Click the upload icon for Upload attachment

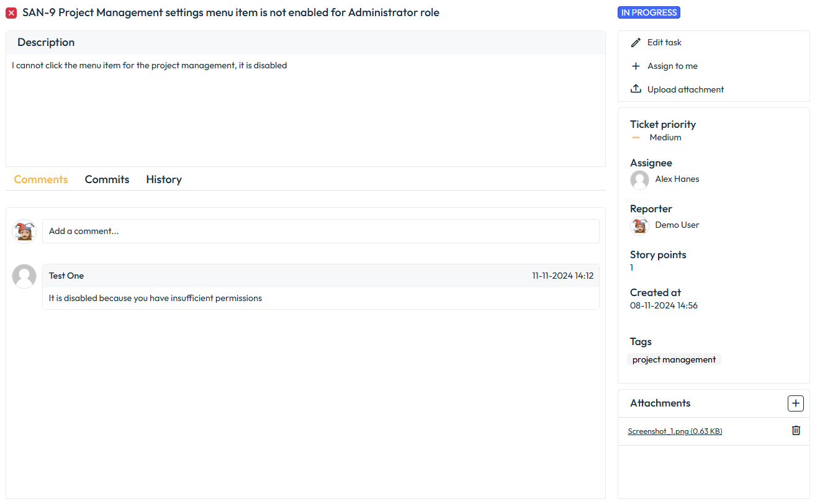[636, 89]
